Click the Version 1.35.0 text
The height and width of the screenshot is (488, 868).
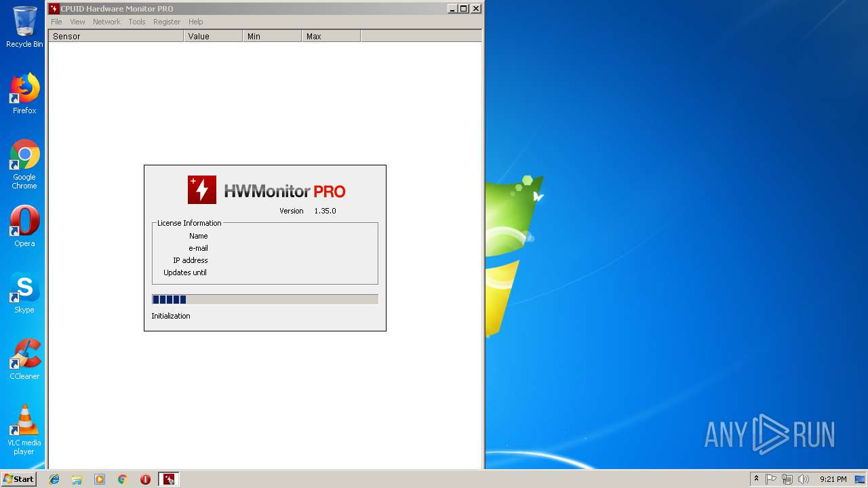(308, 211)
